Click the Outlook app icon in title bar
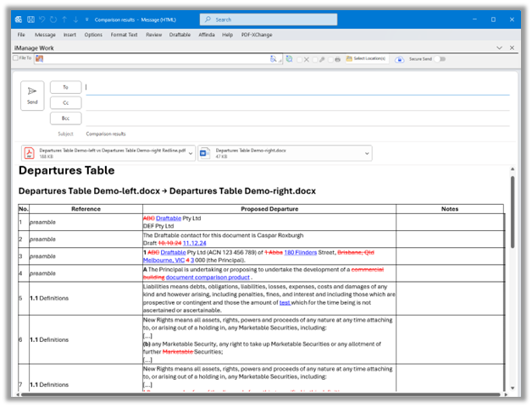Viewport: 532px width, 407px height. coord(19,19)
